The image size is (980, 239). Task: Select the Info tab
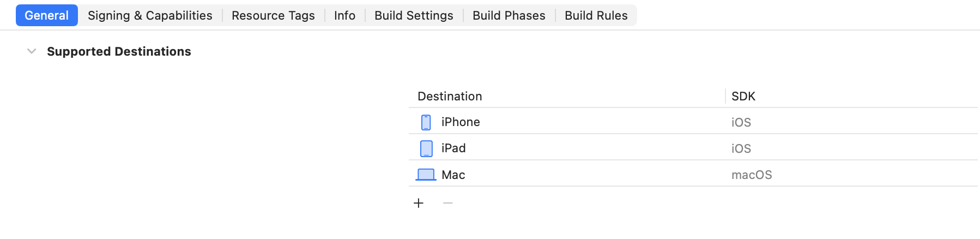(344, 15)
